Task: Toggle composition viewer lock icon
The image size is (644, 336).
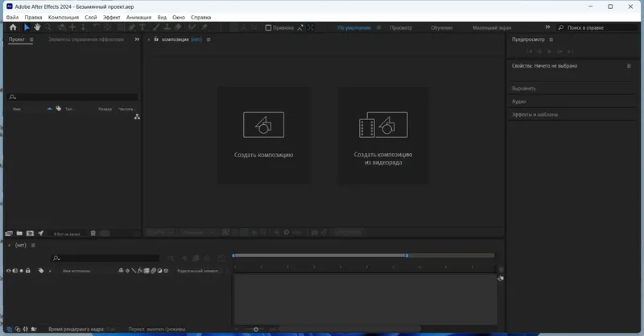Action: (156, 39)
